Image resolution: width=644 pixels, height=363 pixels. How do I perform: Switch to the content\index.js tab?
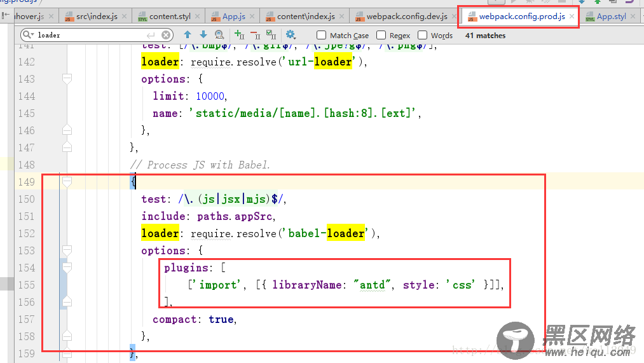point(306,17)
